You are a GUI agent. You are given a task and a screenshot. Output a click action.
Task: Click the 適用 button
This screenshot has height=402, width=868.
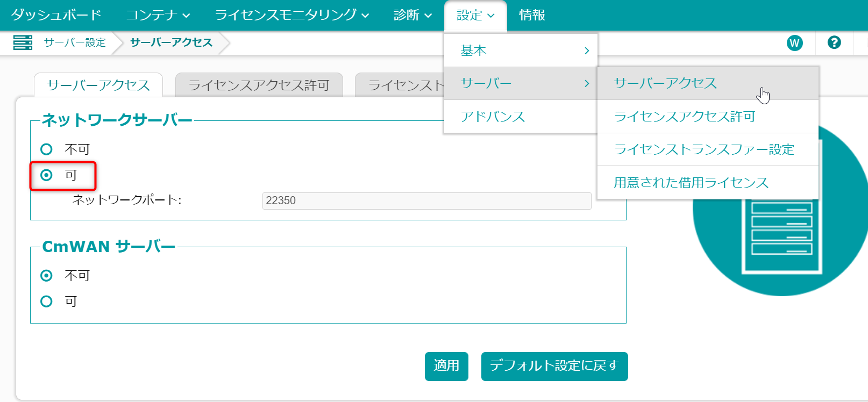click(x=446, y=366)
